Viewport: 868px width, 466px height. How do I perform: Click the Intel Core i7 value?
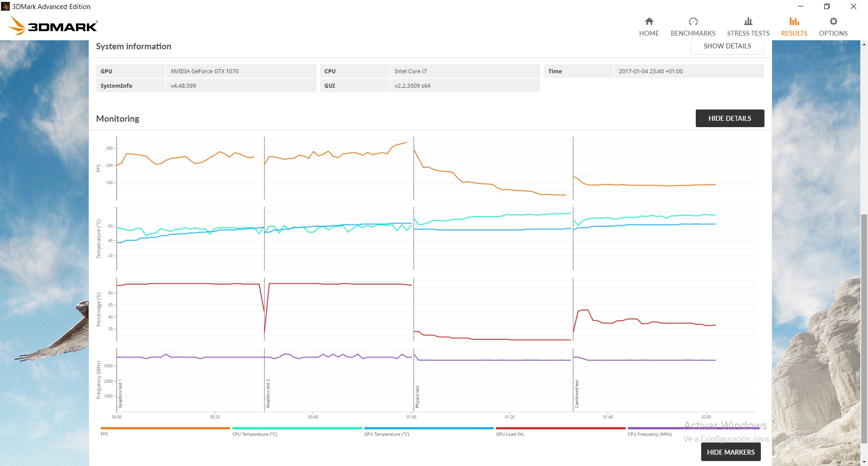click(410, 71)
